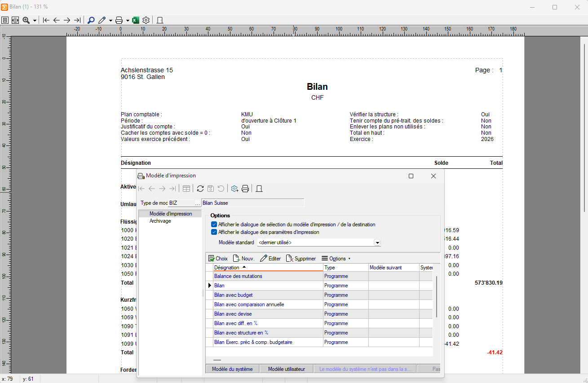Screen dimensions: 588x383
Task: Click the Supprimer button
Action: tap(301, 259)
